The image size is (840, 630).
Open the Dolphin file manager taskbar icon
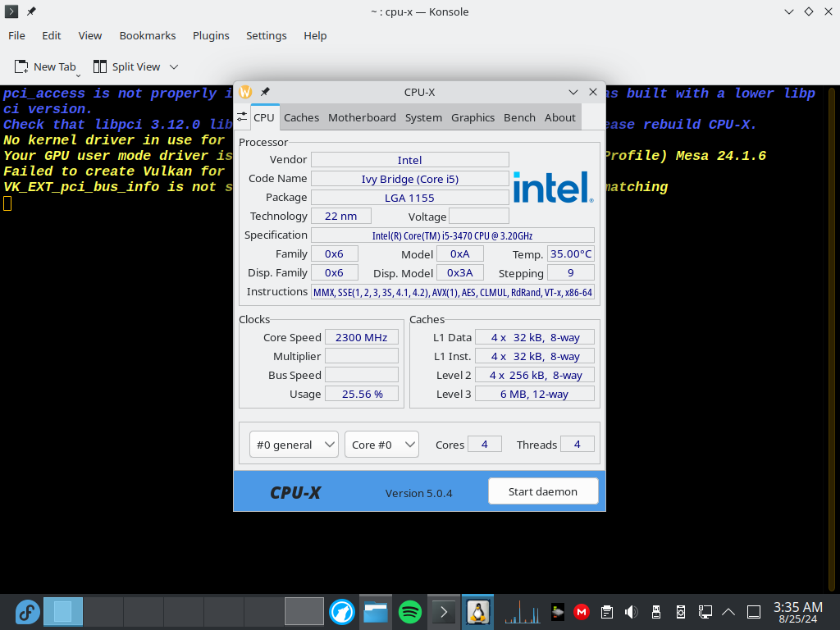click(376, 612)
